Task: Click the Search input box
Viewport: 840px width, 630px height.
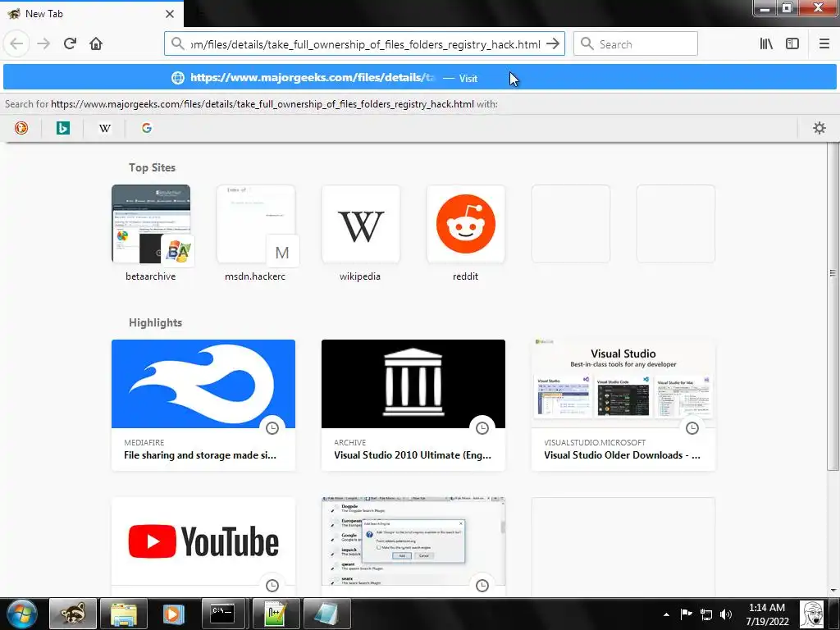Action: click(x=636, y=44)
